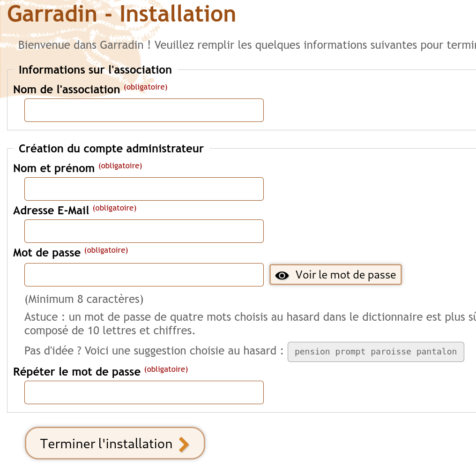Click the 'Mot de passe' label text

(47, 253)
